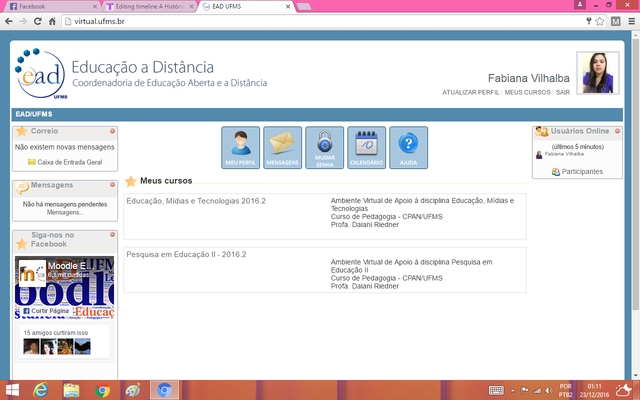Screen dimensions: 640x400
Task: Click the browser forward arrow
Action: tap(23, 21)
